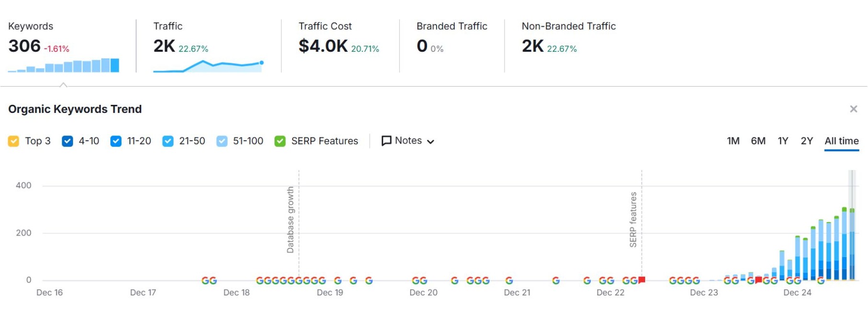
Task: Uncheck the 51-100 position range
Action: tap(221, 140)
